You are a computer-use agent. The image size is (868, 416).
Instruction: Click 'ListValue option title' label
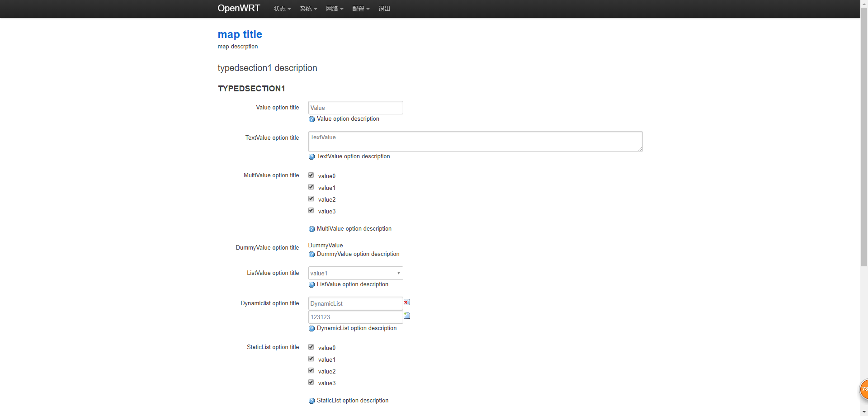pyautogui.click(x=273, y=273)
